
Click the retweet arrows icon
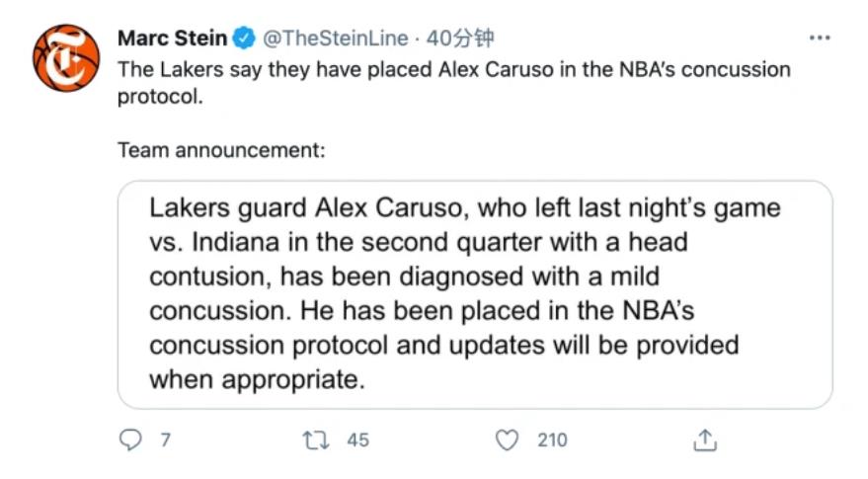(x=318, y=439)
